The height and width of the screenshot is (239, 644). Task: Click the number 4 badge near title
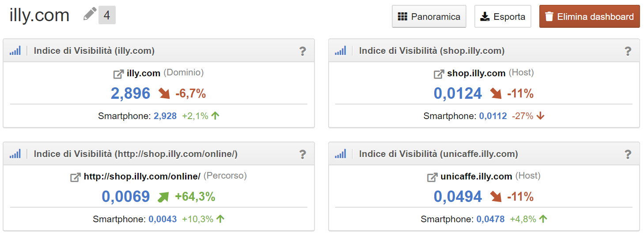tap(107, 15)
